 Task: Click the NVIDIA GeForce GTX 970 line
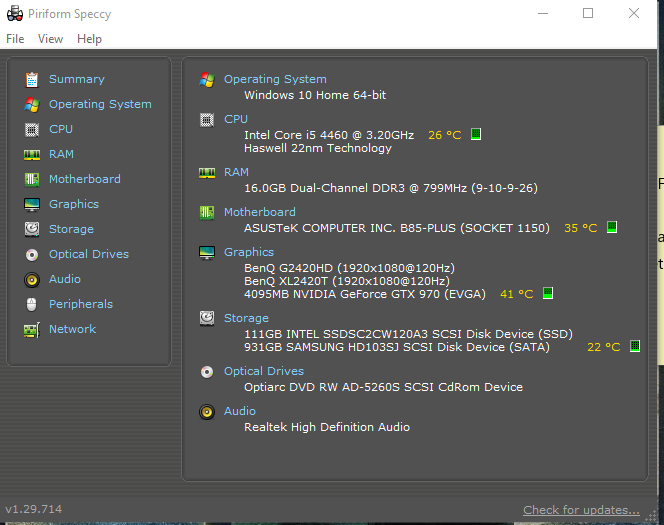[x=365, y=294]
